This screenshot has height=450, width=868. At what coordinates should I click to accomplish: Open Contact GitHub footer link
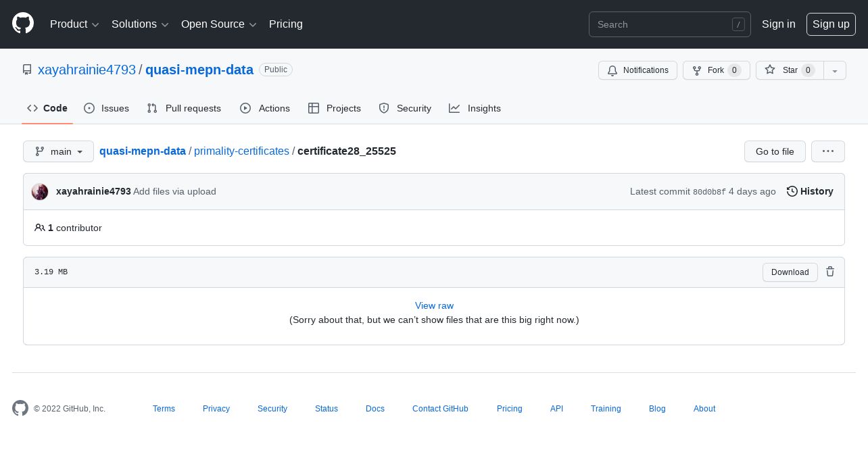(440, 409)
